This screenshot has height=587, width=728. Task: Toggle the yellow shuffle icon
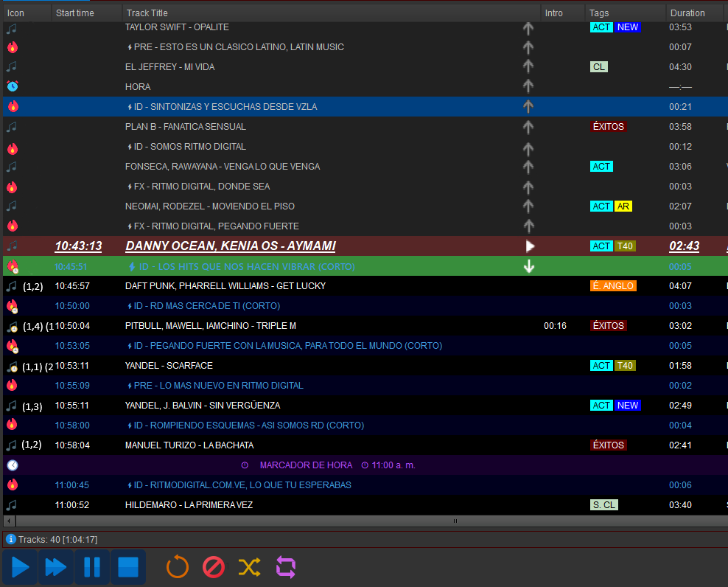(x=249, y=567)
